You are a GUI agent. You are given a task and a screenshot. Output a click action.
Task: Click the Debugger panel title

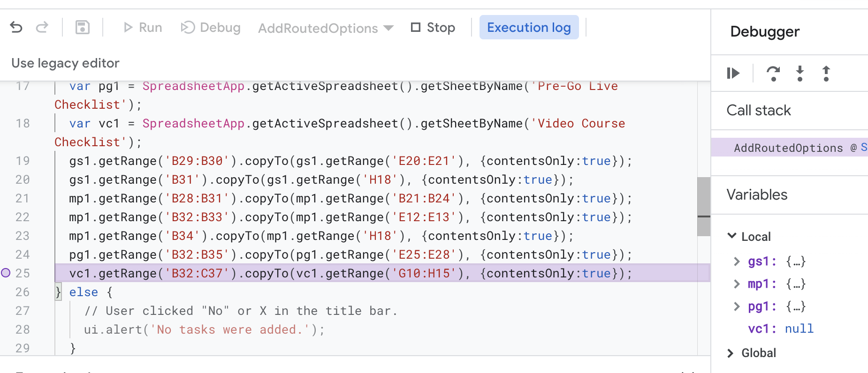(765, 32)
